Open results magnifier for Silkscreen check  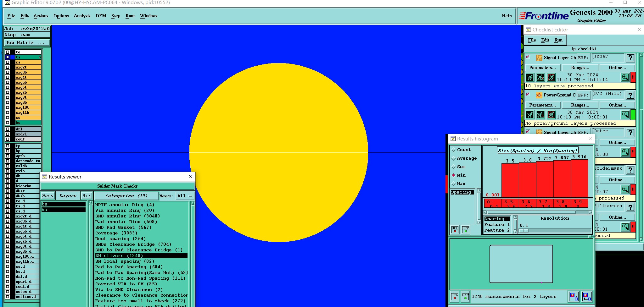[x=625, y=227]
